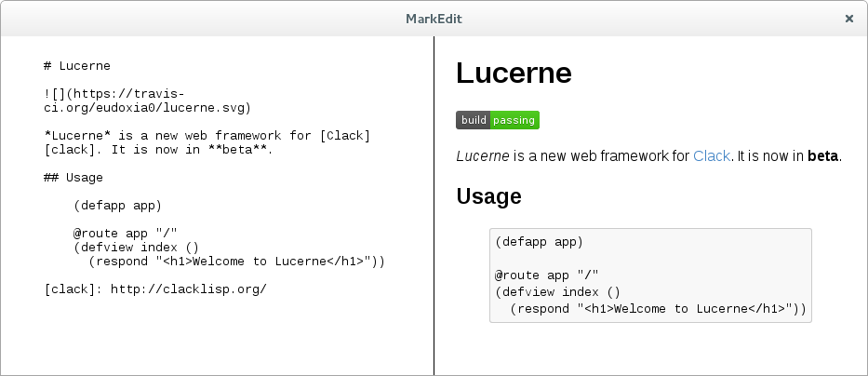Click the rendered Lucerne heading in preview
The image size is (868, 376).
coord(514,73)
